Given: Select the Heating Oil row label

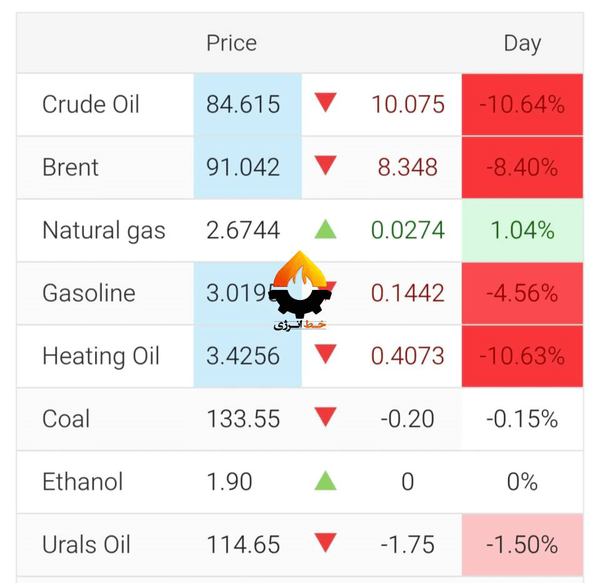Looking at the screenshot, I should point(101,356).
